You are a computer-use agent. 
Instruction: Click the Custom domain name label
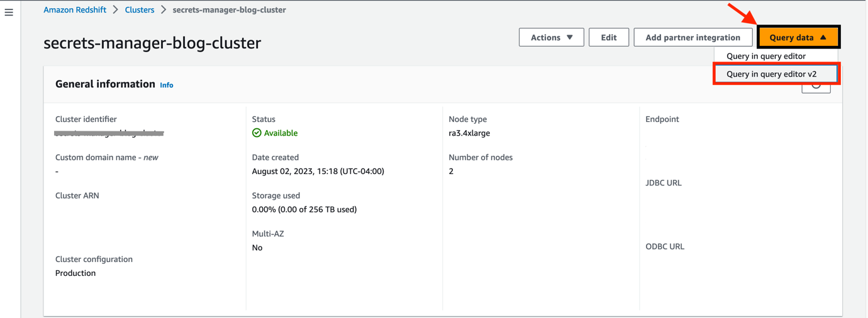[107, 157]
